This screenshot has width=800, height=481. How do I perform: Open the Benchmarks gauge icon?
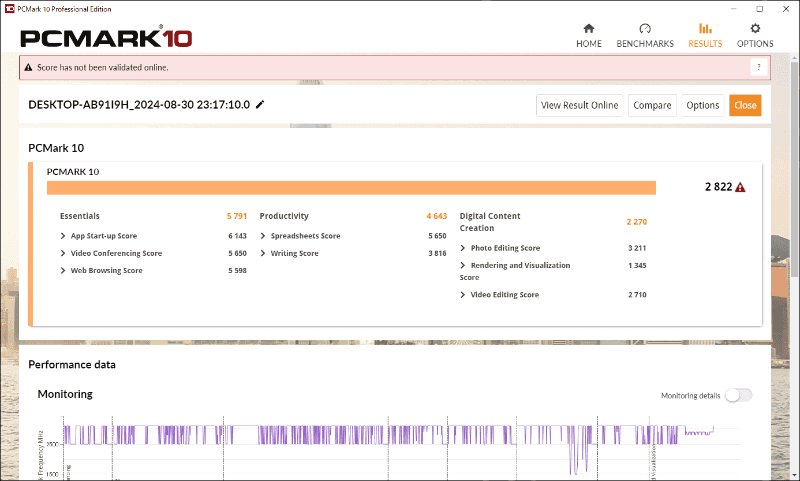645,29
